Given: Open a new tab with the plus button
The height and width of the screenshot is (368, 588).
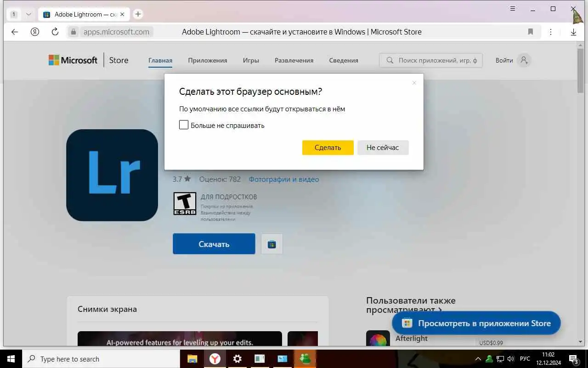Looking at the screenshot, I should click(138, 14).
